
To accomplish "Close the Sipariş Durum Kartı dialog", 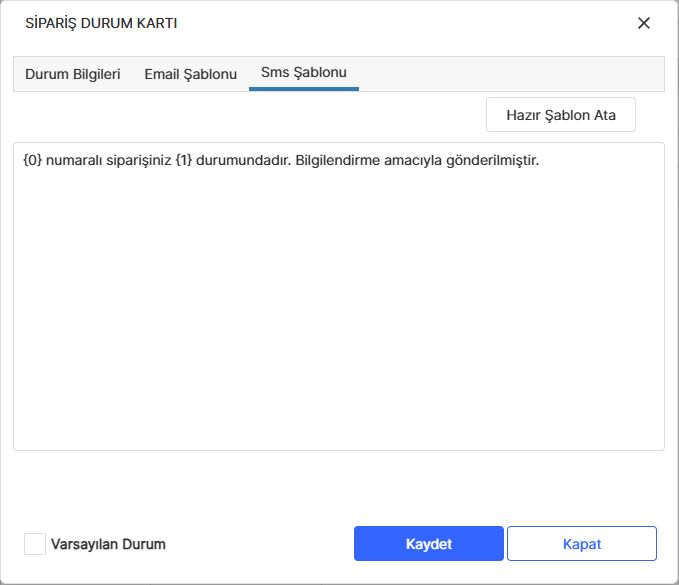I will pos(644,23).
